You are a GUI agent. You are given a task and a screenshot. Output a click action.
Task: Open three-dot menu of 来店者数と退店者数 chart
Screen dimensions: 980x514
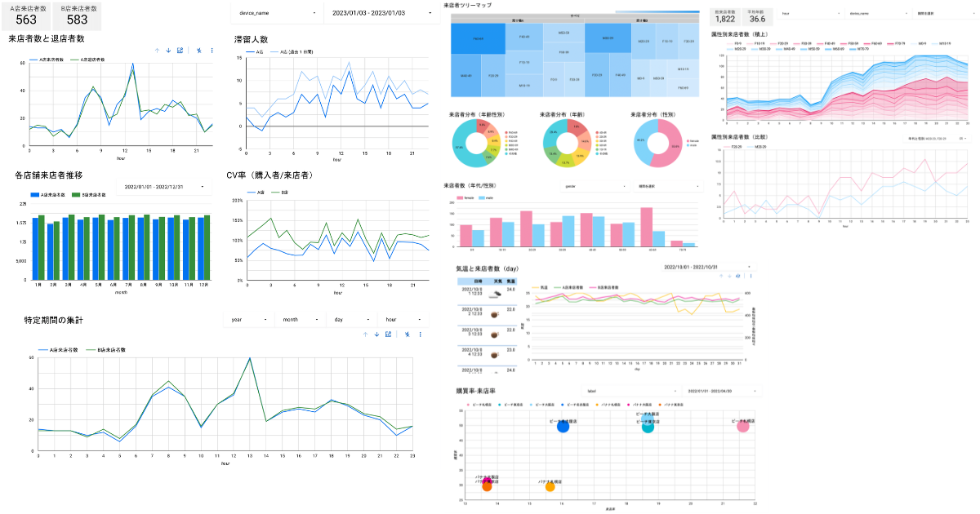tap(212, 50)
